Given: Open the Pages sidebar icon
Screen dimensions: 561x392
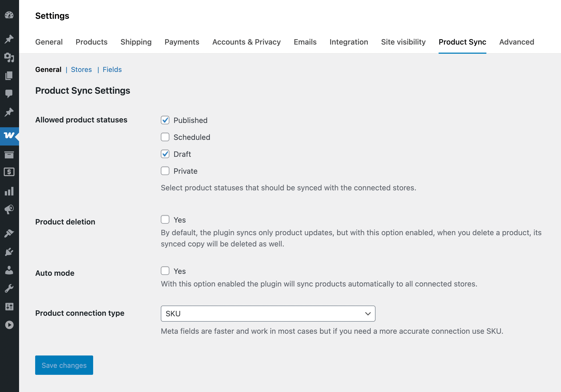Looking at the screenshot, I should point(9,76).
